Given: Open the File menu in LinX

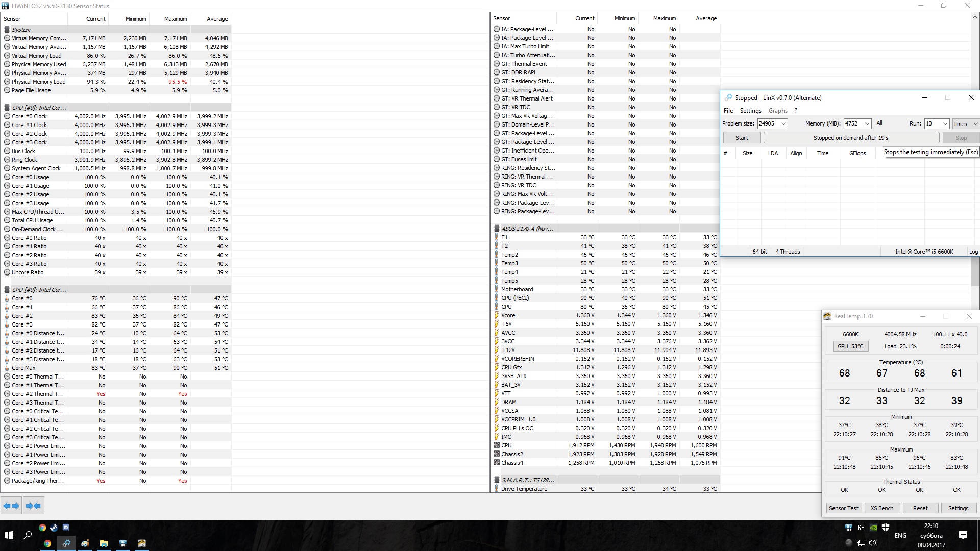Looking at the screenshot, I should point(728,111).
